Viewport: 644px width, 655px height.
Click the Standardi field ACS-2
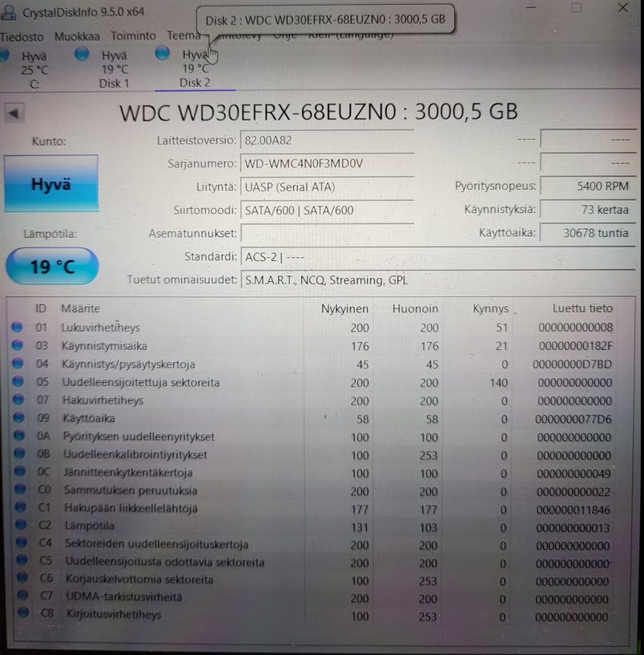point(438,256)
